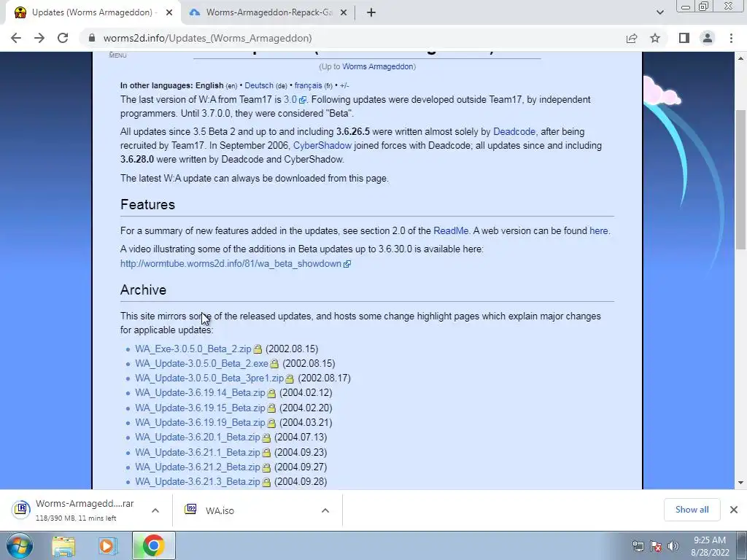
Task: Switch language to Deutsch
Action: click(x=259, y=86)
